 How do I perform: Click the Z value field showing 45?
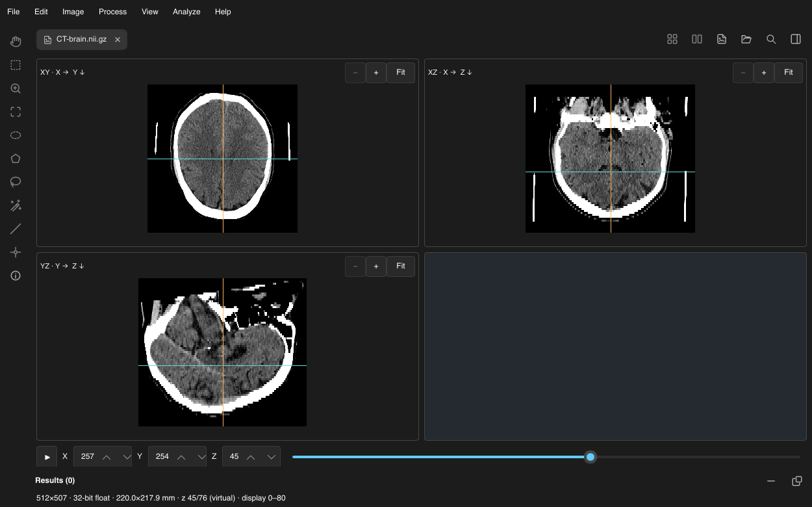click(234, 457)
